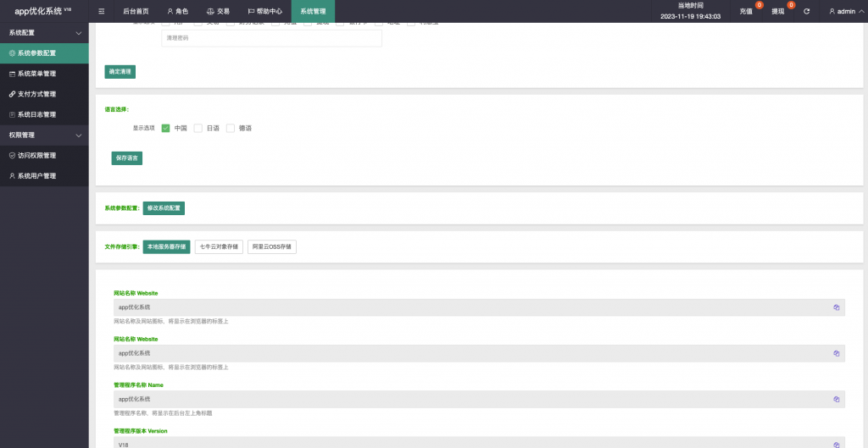Click the refresh icon in top bar
This screenshot has height=448, width=868.
(806, 11)
